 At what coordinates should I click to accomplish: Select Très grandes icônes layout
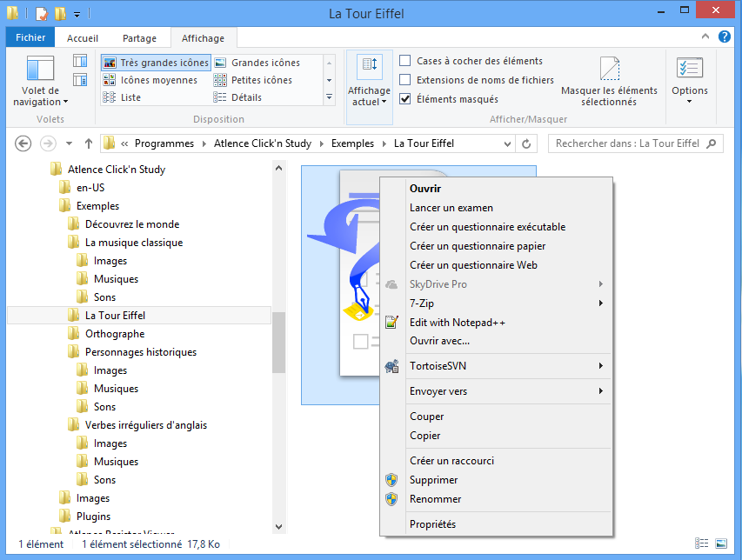point(156,63)
